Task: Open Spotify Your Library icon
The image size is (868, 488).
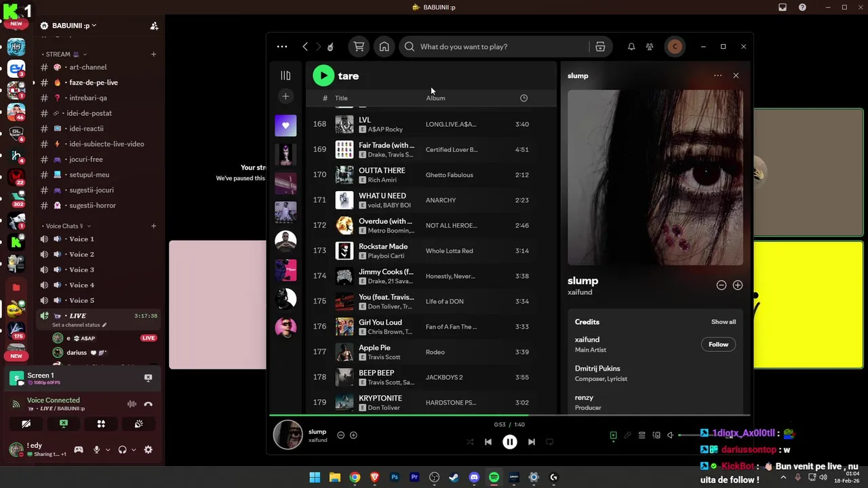Action: tap(285, 76)
